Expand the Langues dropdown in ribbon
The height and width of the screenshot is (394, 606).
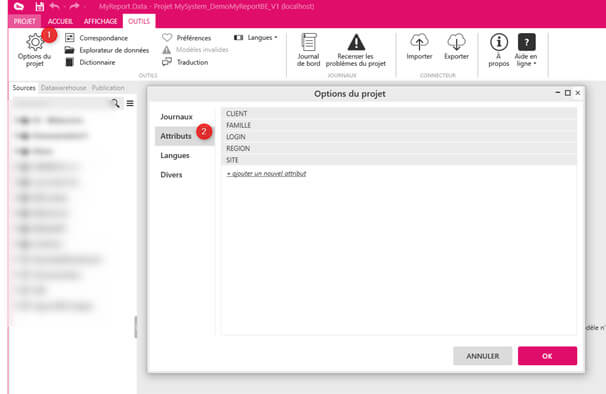click(256, 38)
